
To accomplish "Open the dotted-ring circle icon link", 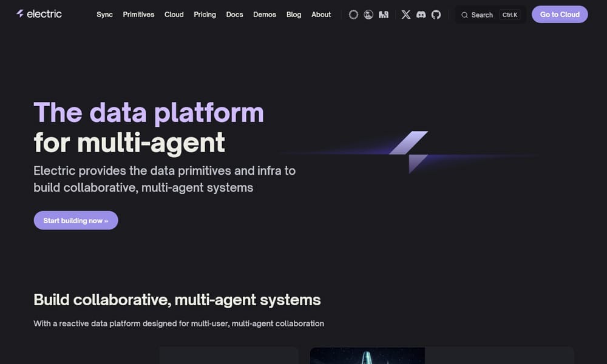I will [353, 15].
